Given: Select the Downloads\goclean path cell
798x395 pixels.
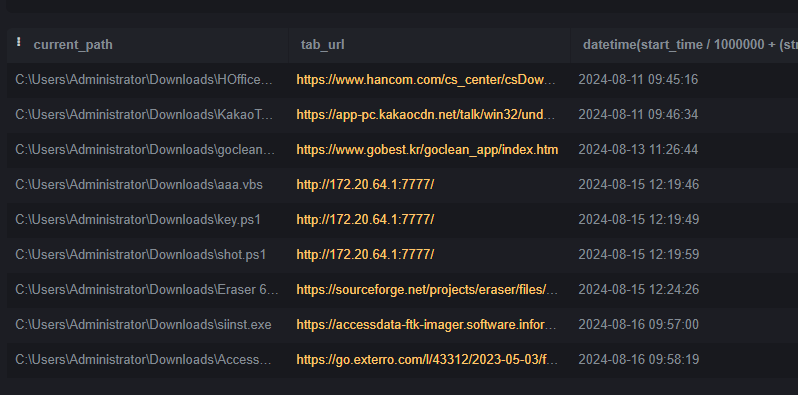Looking at the screenshot, I should 145,150.
